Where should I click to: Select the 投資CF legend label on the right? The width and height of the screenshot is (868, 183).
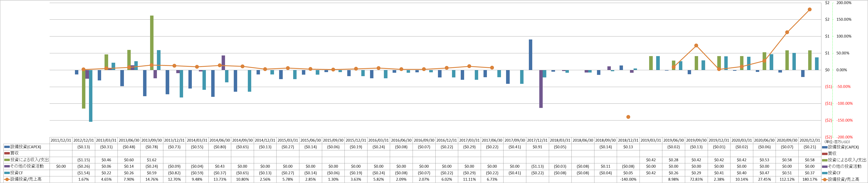pyautogui.click(x=834, y=173)
